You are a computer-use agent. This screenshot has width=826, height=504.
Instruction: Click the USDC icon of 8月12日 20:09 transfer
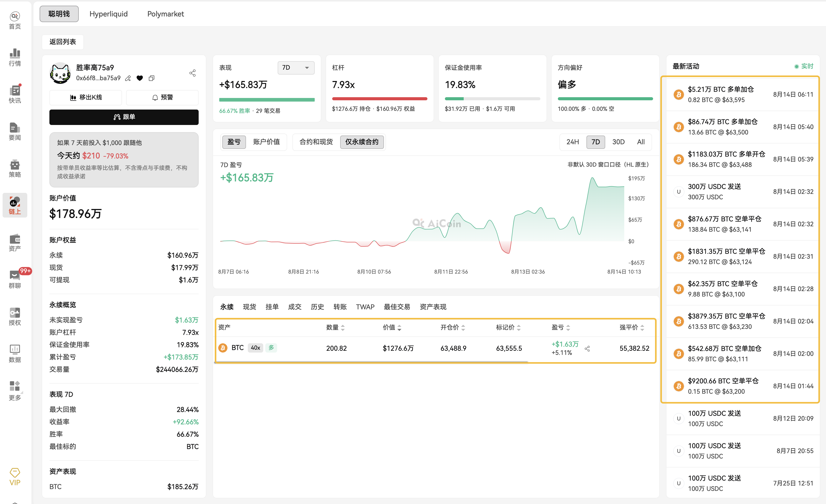(679, 419)
